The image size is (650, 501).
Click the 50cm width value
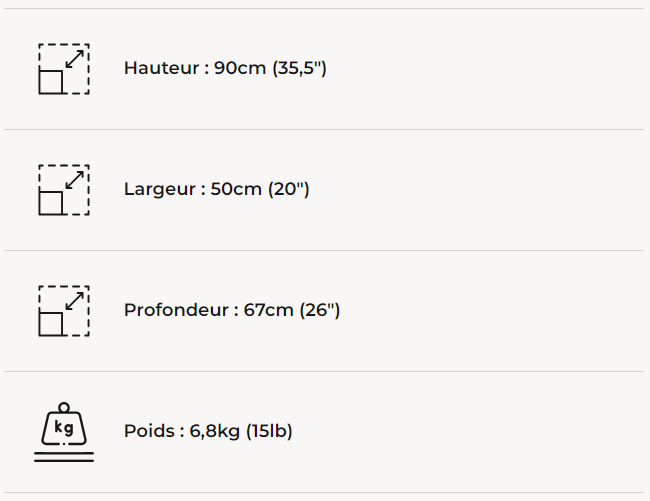click(x=236, y=189)
